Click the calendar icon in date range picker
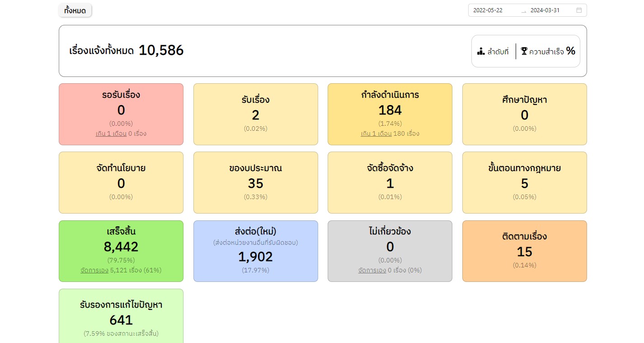The width and height of the screenshot is (644, 343). tap(579, 10)
